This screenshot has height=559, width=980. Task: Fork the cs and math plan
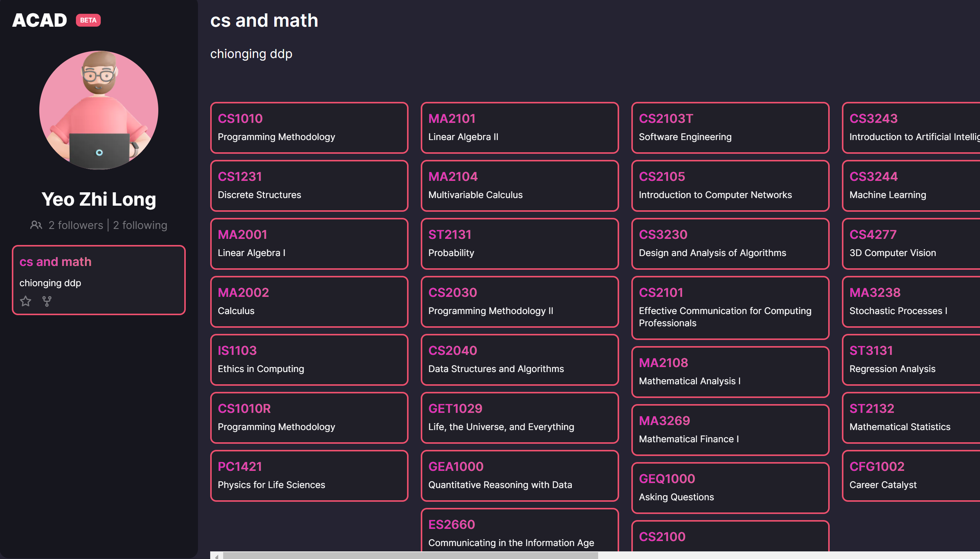click(47, 301)
